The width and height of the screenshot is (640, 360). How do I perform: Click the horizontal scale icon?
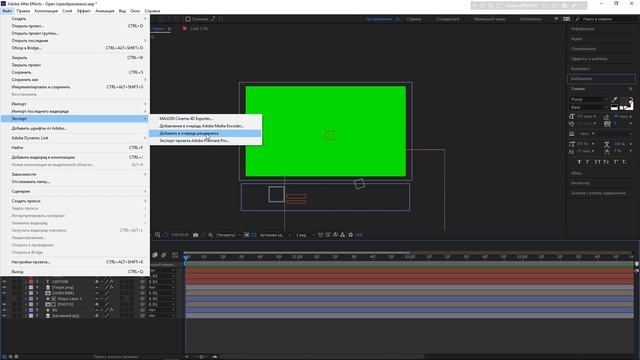607,144
